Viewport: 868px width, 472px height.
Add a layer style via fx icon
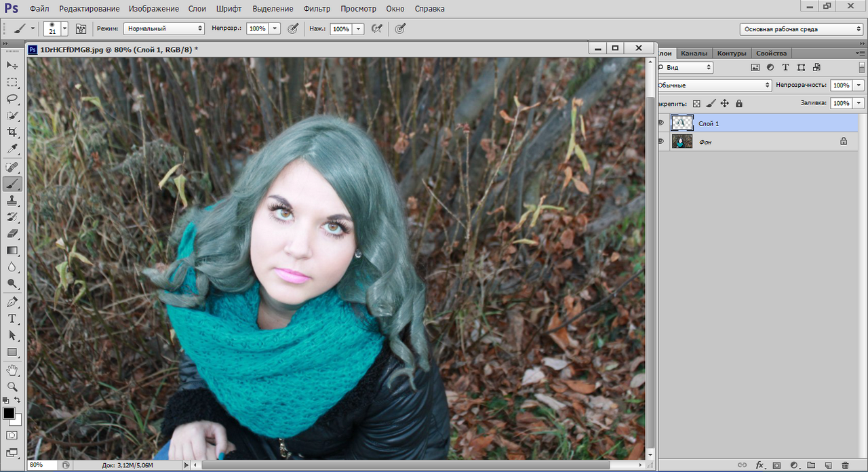pos(760,465)
